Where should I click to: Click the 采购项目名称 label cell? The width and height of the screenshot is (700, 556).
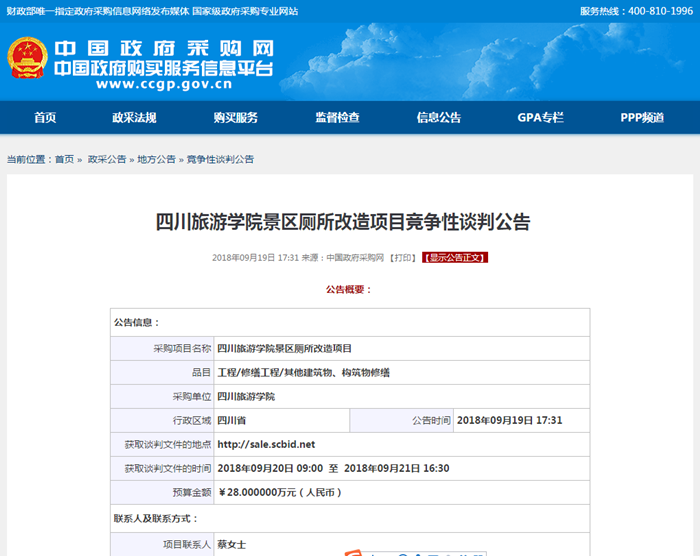click(162, 348)
